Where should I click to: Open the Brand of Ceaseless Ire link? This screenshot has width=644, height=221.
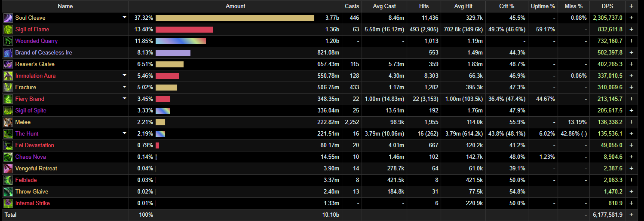pyautogui.click(x=43, y=53)
